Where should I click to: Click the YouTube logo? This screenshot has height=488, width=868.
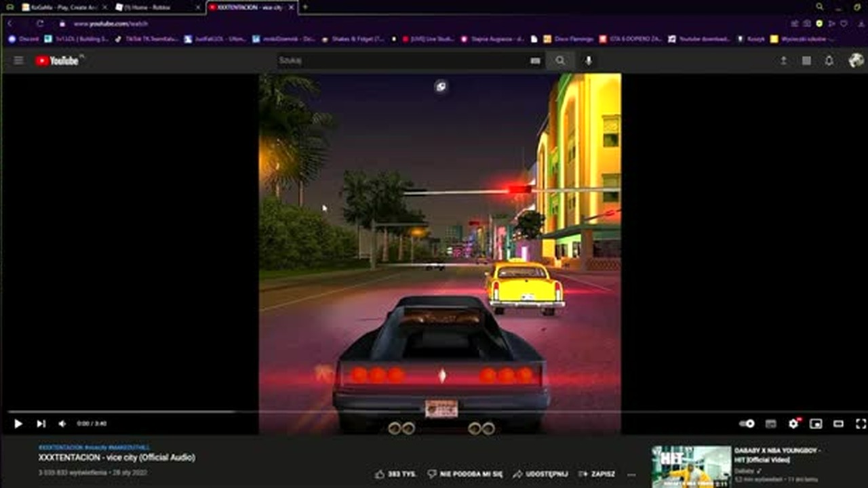point(57,61)
